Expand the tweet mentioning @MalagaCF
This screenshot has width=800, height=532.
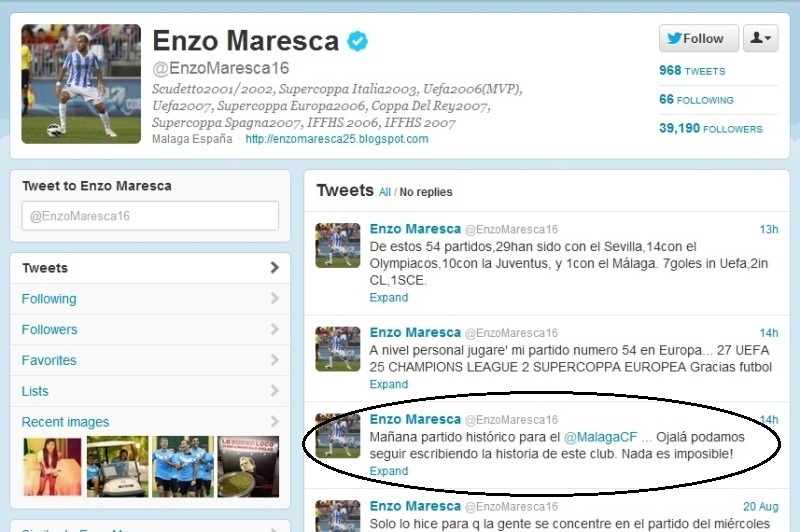(x=389, y=471)
